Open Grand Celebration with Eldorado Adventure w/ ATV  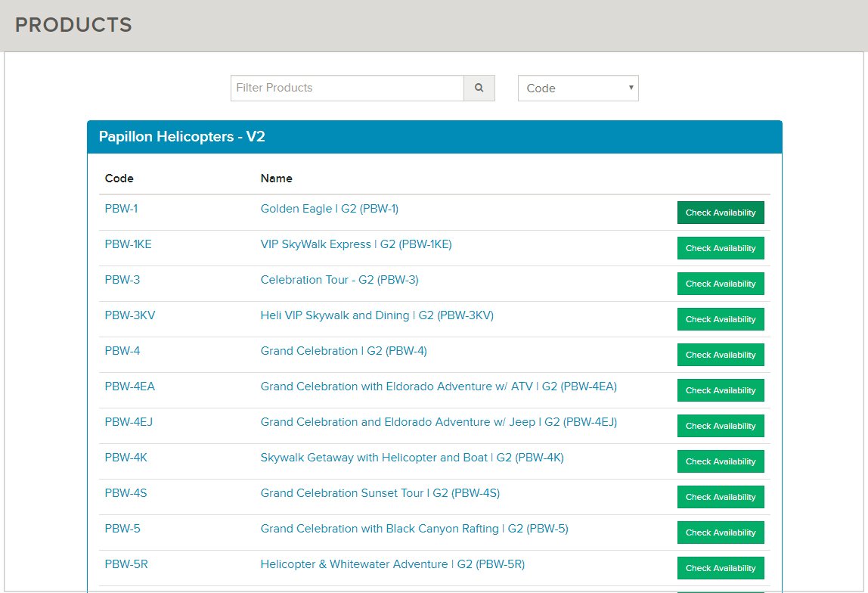[439, 387]
